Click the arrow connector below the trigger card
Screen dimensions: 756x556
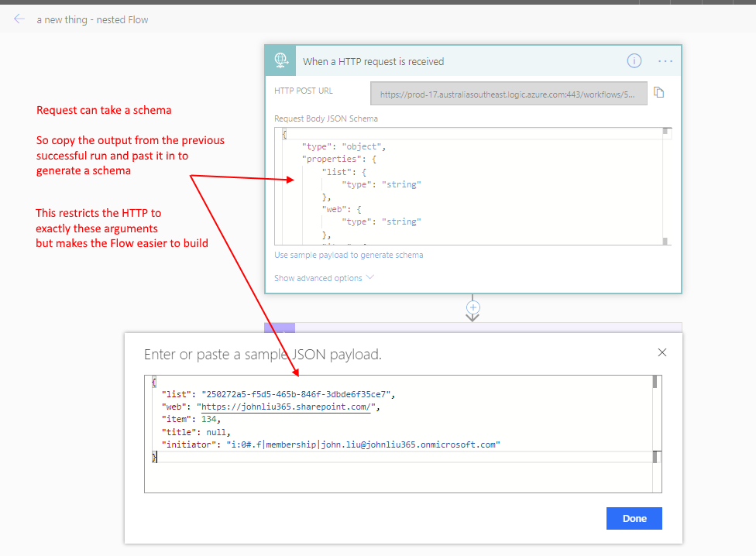pos(472,317)
